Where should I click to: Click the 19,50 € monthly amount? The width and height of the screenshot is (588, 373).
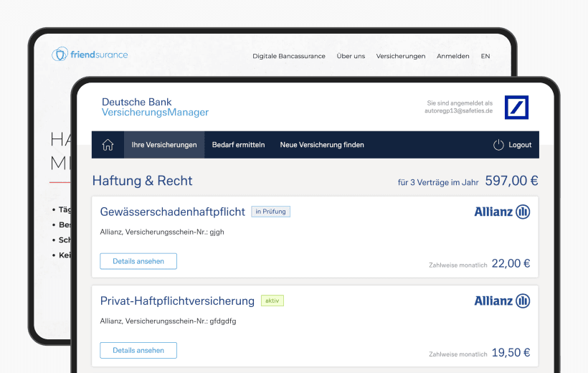coord(511,353)
